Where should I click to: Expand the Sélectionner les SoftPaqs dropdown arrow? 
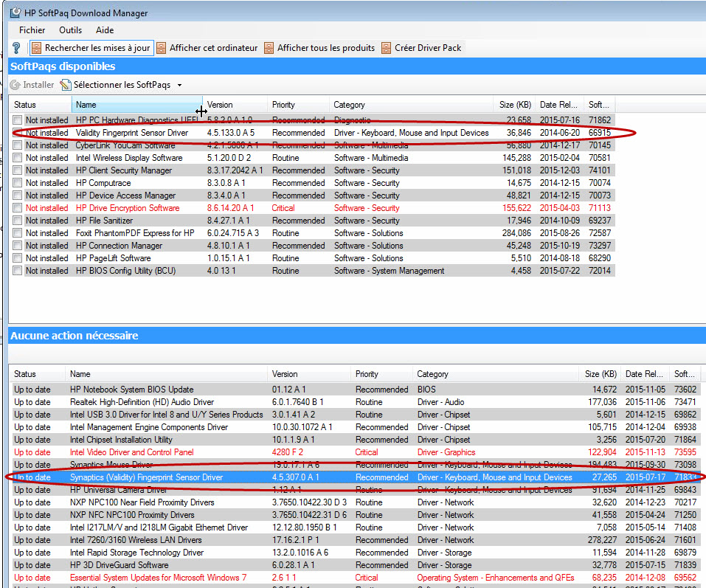[179, 86]
